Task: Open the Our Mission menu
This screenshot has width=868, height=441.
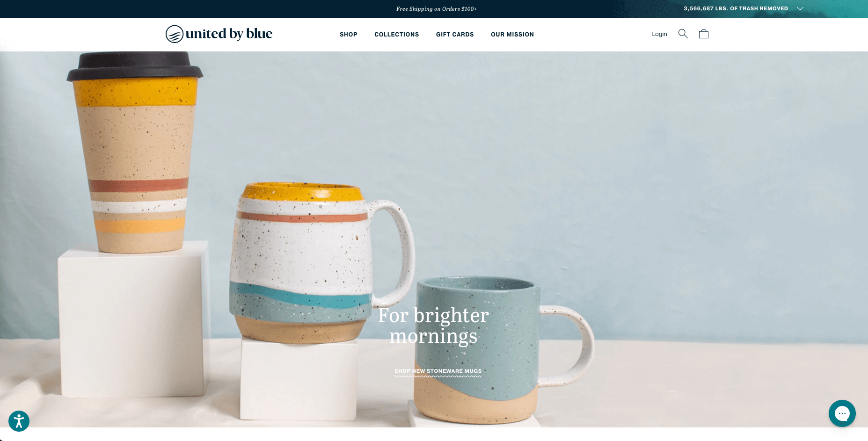Action: click(512, 35)
